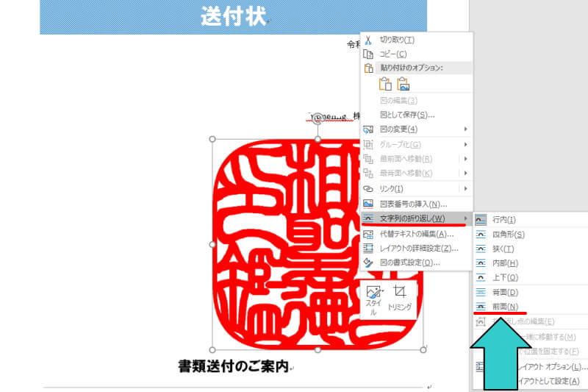This screenshot has width=588, height=392.
Task: Click the scissors icon for 切り取り
Action: coord(369,40)
